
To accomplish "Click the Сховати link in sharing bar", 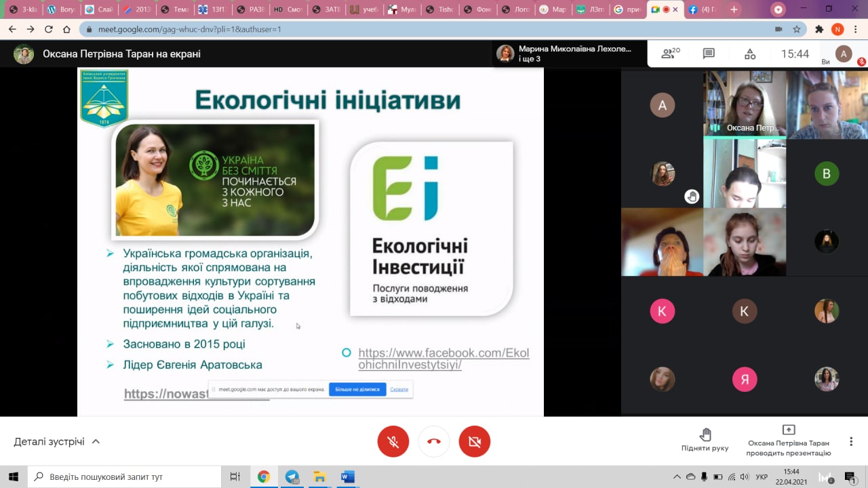I will [399, 389].
